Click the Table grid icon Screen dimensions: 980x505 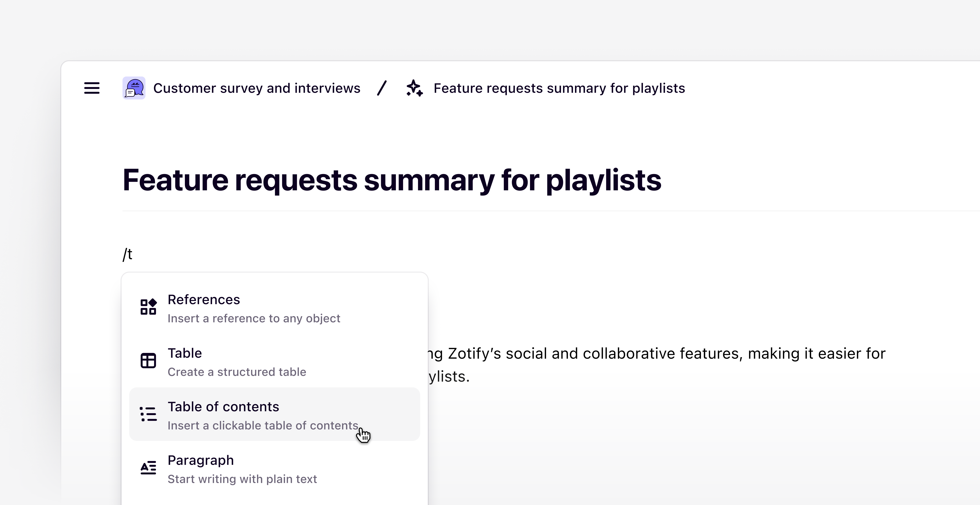(x=148, y=361)
